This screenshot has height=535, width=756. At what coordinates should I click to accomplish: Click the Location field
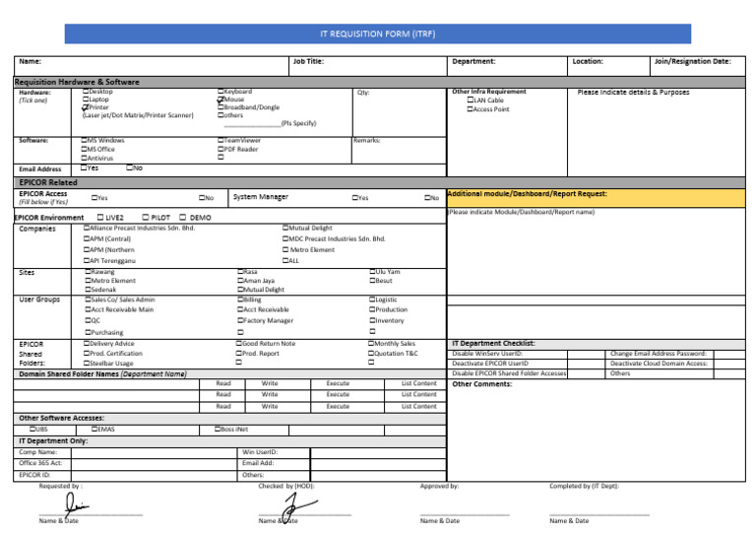tap(609, 66)
